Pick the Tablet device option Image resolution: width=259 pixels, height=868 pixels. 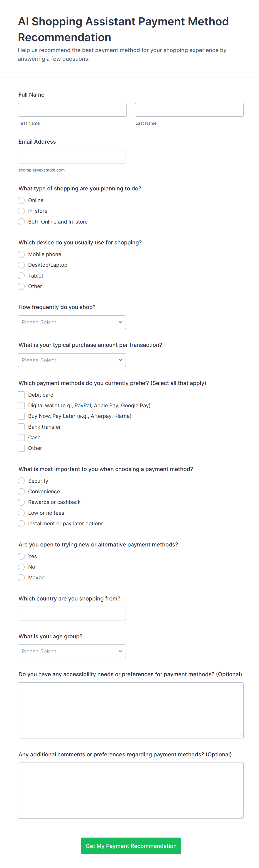[21, 276]
